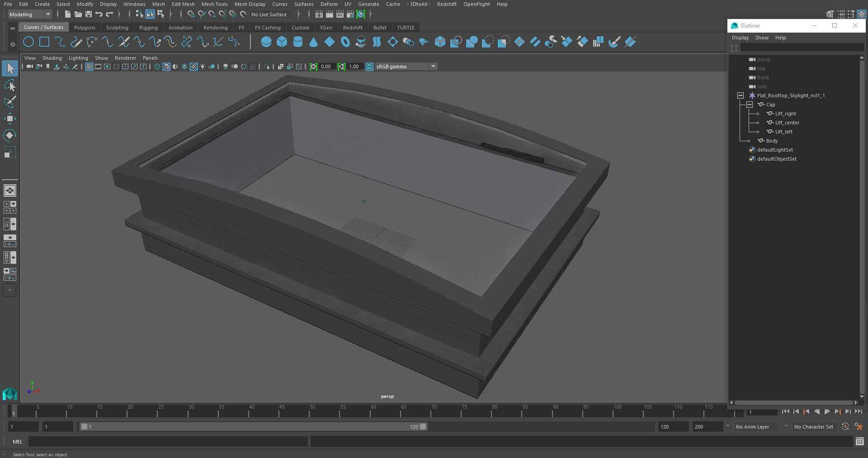
Task: Create a NURBS square from shelf
Action: click(44, 42)
